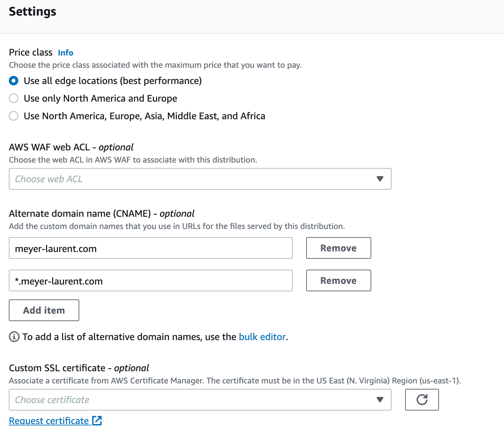Click the refresh certificates icon button
504x441 pixels.
tap(422, 400)
